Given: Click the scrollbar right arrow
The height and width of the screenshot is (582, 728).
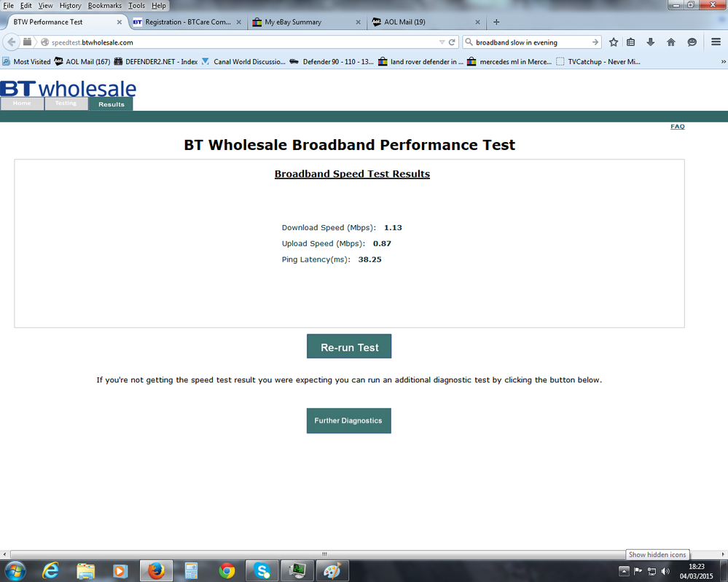Looking at the screenshot, I should (x=723, y=554).
